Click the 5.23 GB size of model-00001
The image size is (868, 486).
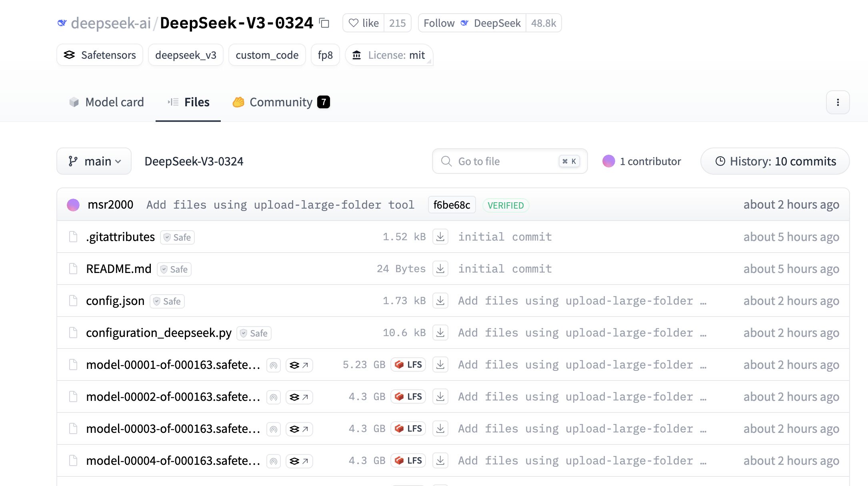coord(364,364)
